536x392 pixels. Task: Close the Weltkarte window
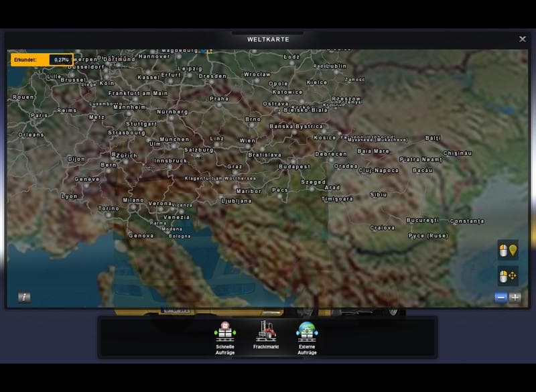pyautogui.click(x=523, y=40)
